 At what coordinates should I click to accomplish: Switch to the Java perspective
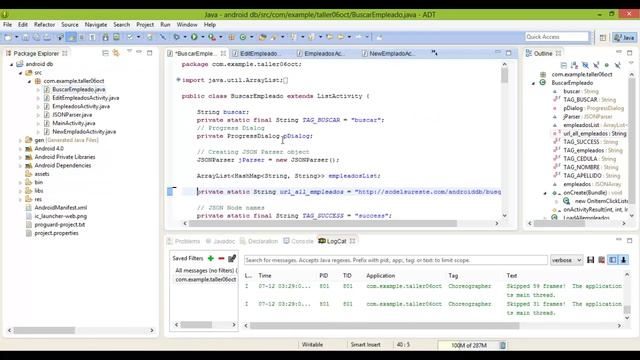click(x=624, y=38)
